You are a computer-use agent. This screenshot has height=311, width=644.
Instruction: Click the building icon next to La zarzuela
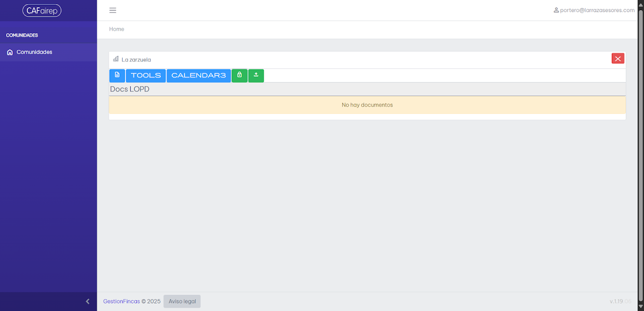[116, 59]
